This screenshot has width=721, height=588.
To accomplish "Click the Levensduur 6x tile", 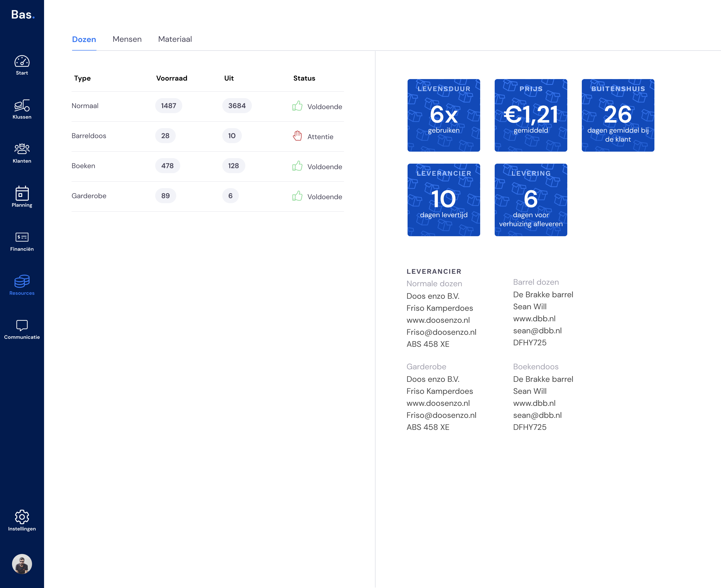I will coord(444,115).
